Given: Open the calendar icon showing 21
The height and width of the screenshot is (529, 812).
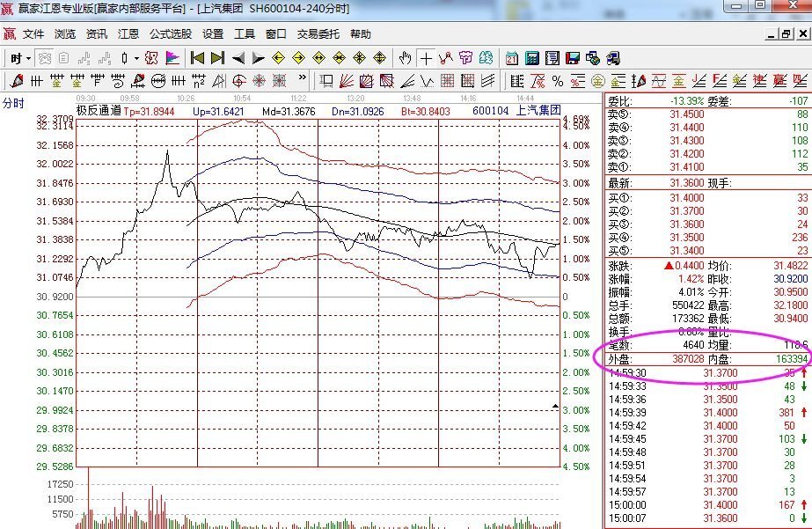Looking at the screenshot, I should pyautogui.click(x=512, y=59).
